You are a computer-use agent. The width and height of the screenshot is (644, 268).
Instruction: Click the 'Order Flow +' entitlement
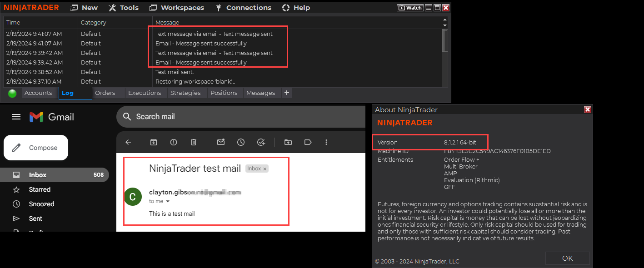(x=461, y=160)
